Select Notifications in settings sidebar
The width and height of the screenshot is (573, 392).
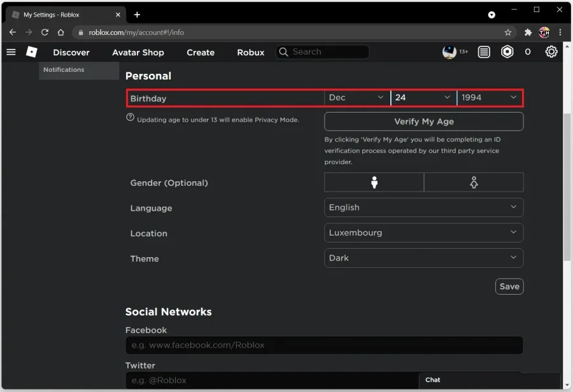click(79, 70)
